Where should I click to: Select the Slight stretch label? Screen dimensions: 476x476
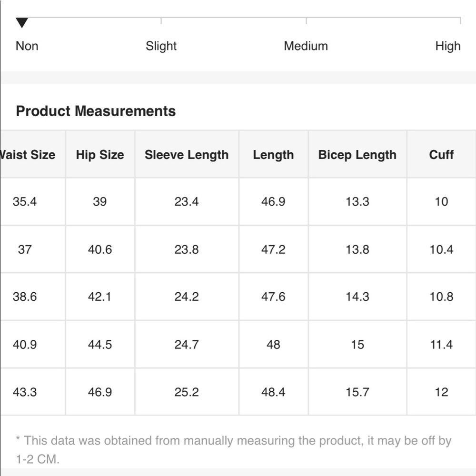pos(161,46)
